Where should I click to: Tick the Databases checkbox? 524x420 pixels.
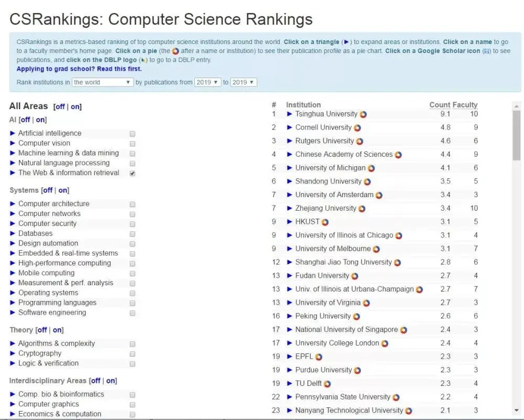[x=133, y=234]
